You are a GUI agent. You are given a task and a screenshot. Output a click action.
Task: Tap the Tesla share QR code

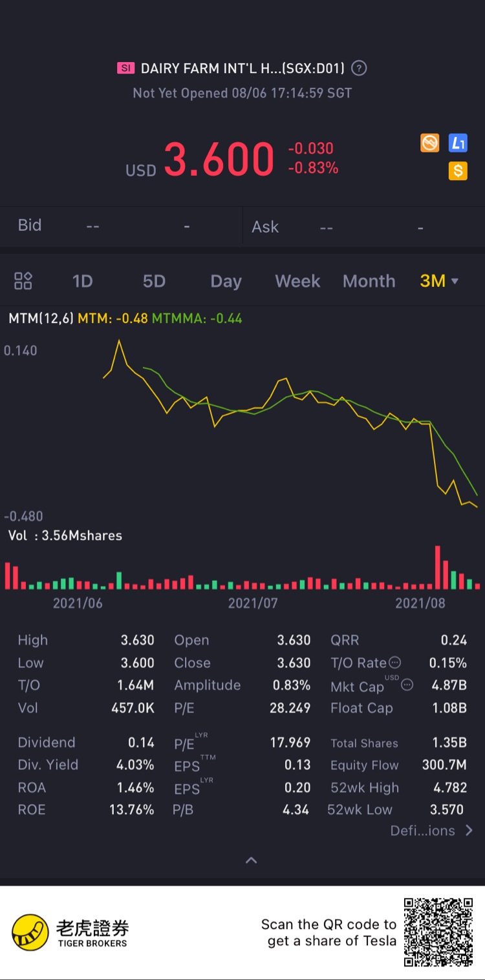[x=438, y=932]
